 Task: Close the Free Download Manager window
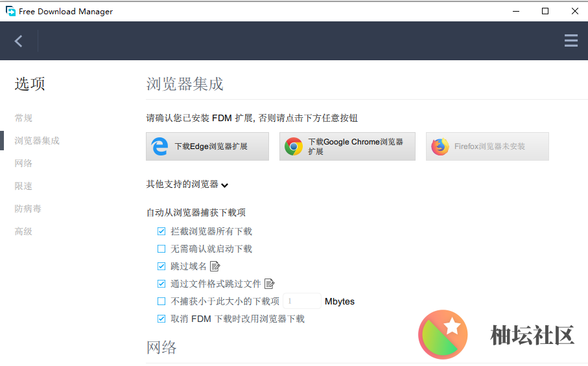(574, 11)
